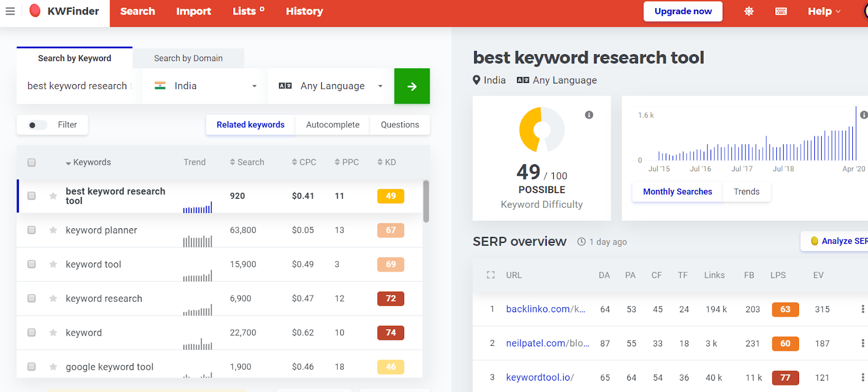Sort table by Keywords column

(88, 162)
